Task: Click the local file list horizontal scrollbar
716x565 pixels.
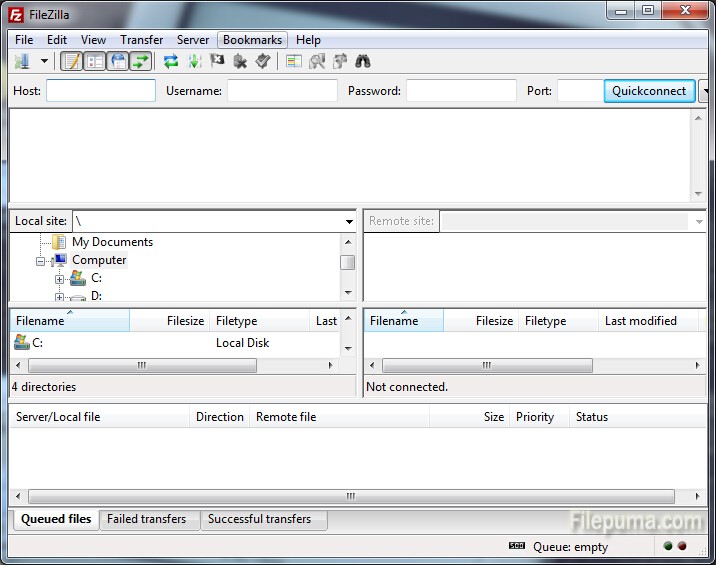Action: click(x=142, y=366)
